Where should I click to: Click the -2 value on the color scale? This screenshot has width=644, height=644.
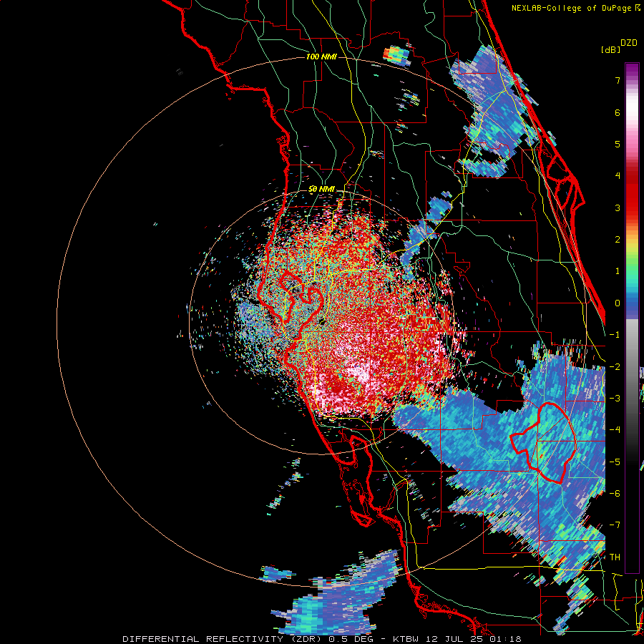[615, 367]
